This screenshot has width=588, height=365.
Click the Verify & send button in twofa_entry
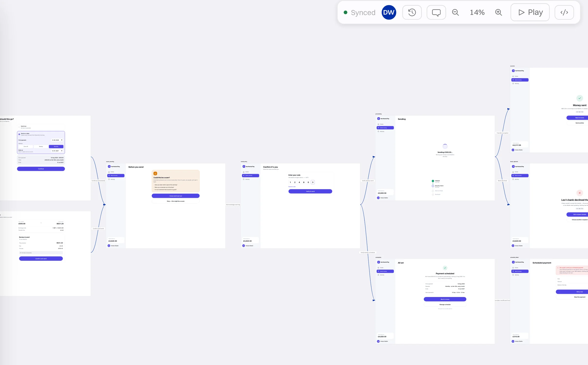(310, 191)
